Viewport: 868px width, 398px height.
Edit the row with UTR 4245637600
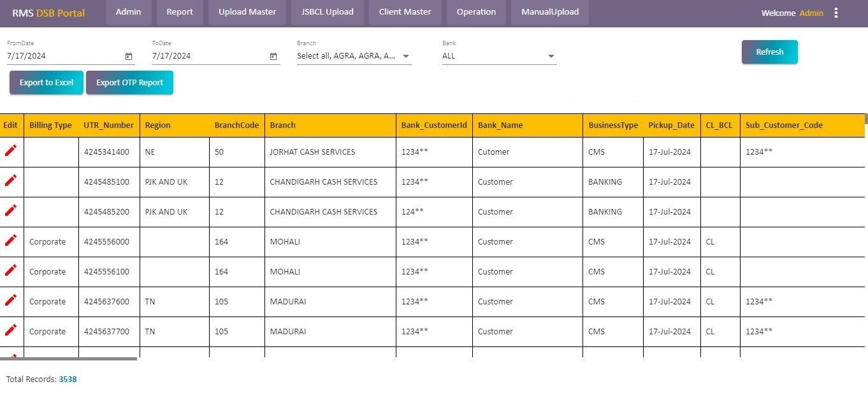[11, 301]
